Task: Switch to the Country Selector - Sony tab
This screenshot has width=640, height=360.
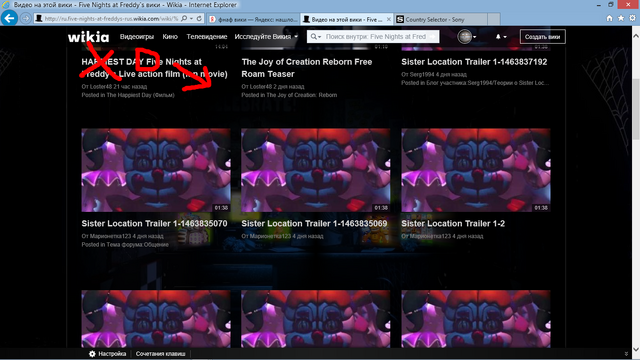Action: pos(441,19)
